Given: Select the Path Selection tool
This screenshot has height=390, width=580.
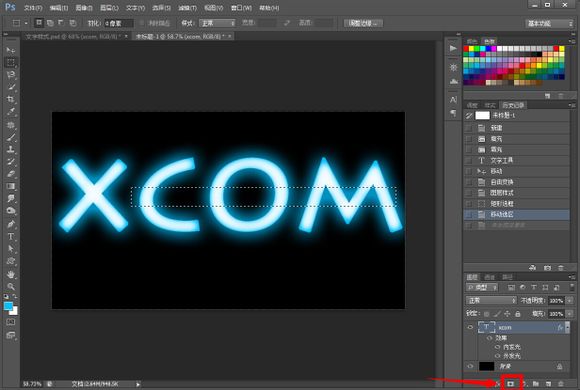Looking at the screenshot, I should 11,249.
